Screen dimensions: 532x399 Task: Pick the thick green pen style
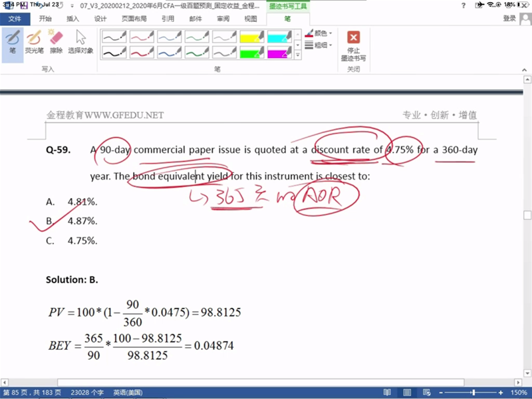(x=197, y=53)
